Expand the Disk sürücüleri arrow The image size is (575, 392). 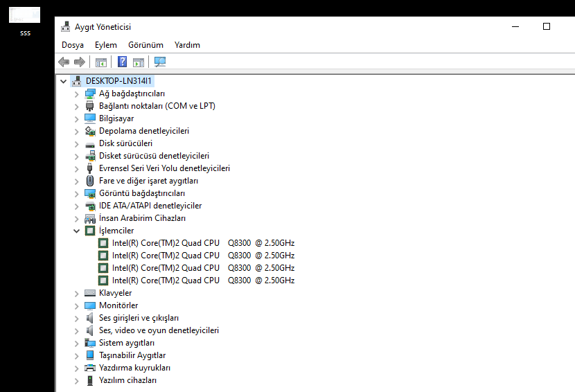click(77, 144)
